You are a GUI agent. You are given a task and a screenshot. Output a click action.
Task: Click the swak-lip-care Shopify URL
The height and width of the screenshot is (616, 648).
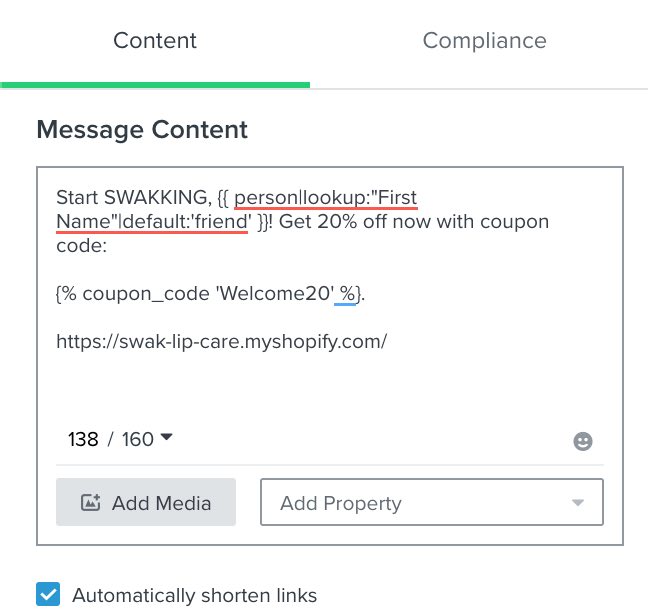pos(221,341)
